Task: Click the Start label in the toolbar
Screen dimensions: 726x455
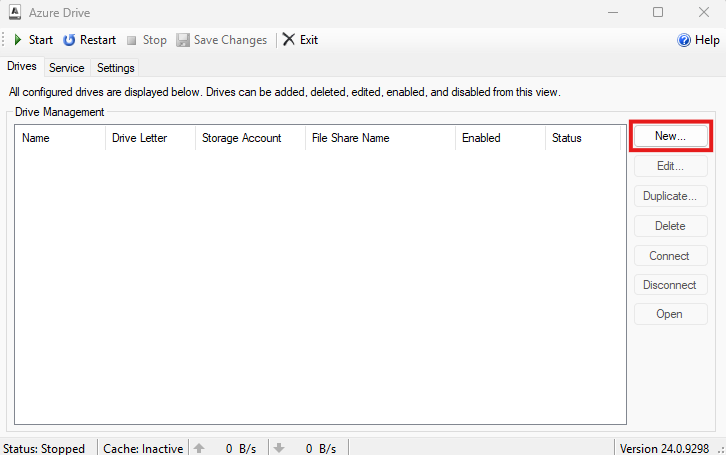Action: (x=41, y=40)
